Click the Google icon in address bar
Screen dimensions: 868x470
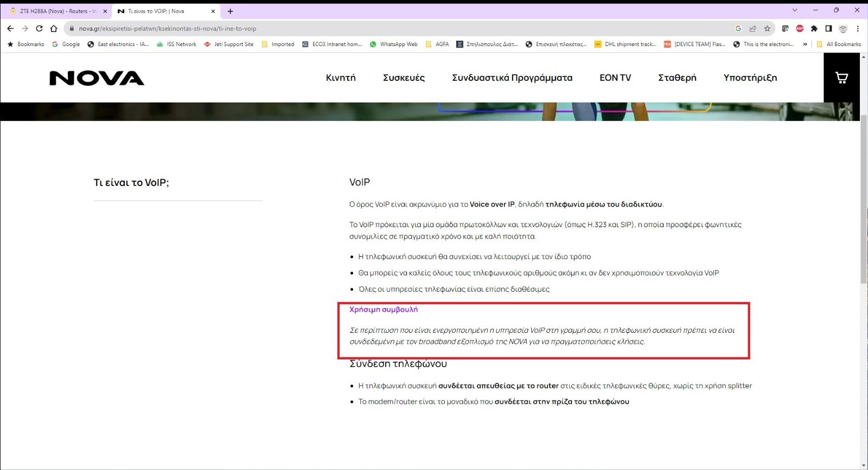738,29
